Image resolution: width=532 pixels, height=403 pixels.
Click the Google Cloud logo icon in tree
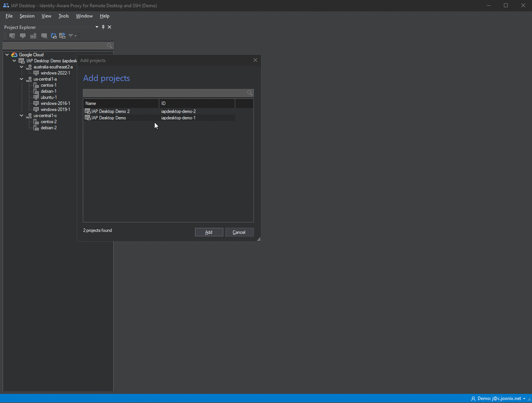(14, 55)
